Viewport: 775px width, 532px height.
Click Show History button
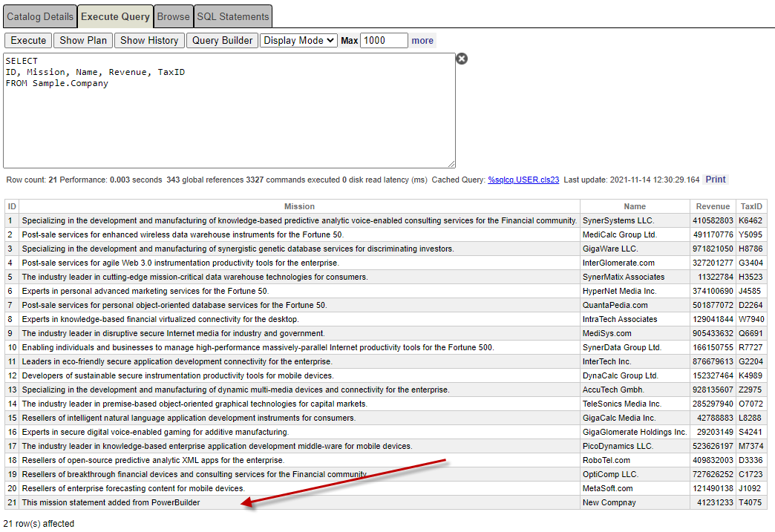tap(149, 41)
